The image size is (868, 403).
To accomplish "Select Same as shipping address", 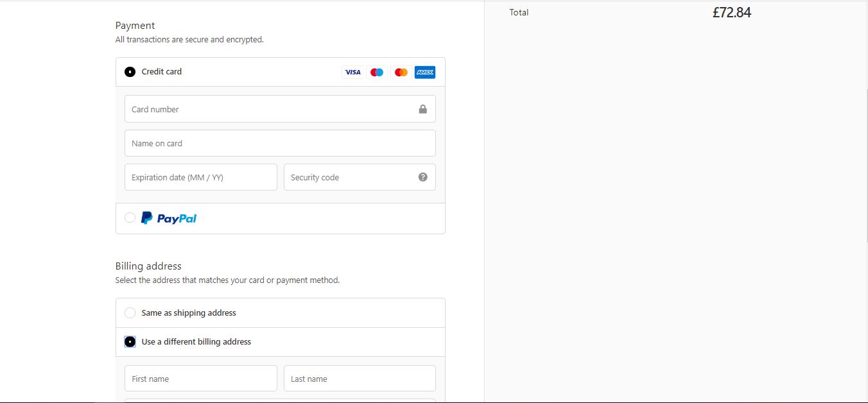I will pos(130,313).
